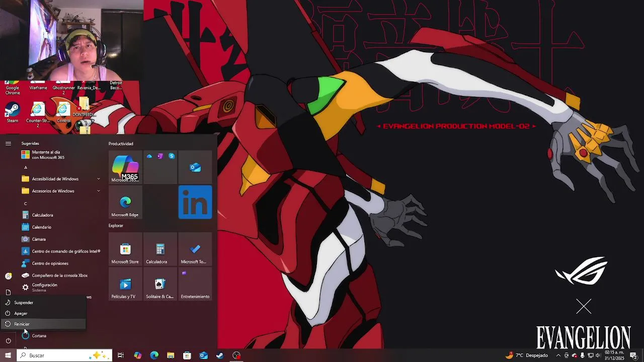Select the Warframe desktop shortcut

[x=38, y=86]
